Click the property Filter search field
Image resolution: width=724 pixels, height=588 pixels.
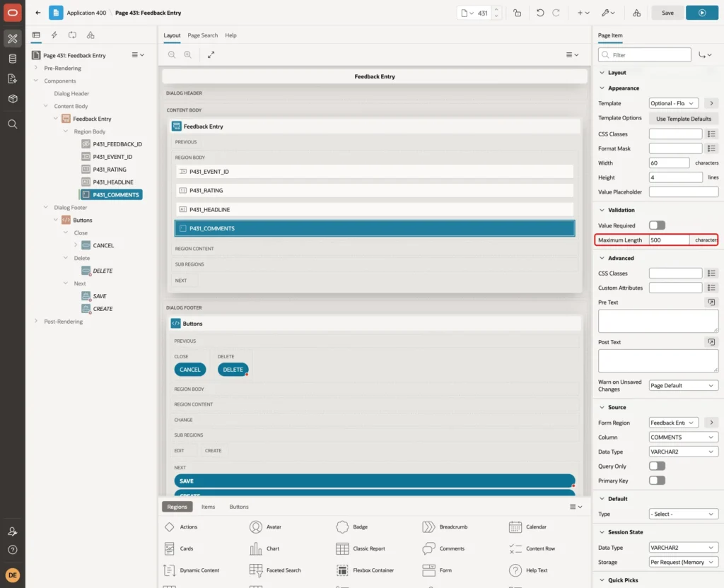(645, 55)
